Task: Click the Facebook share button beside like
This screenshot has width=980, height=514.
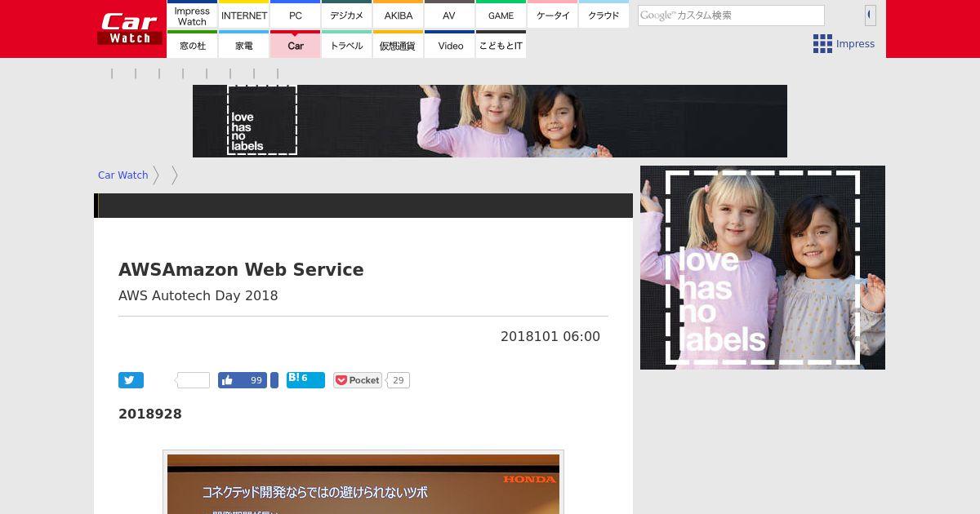Action: pos(274,380)
